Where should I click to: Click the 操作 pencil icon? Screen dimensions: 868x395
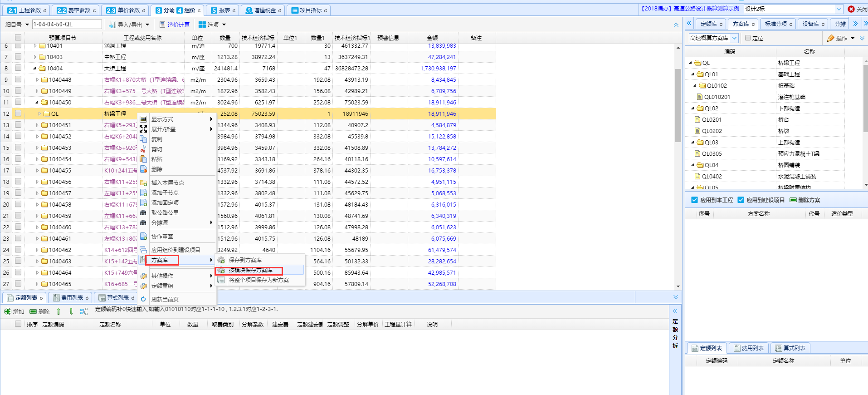[831, 38]
